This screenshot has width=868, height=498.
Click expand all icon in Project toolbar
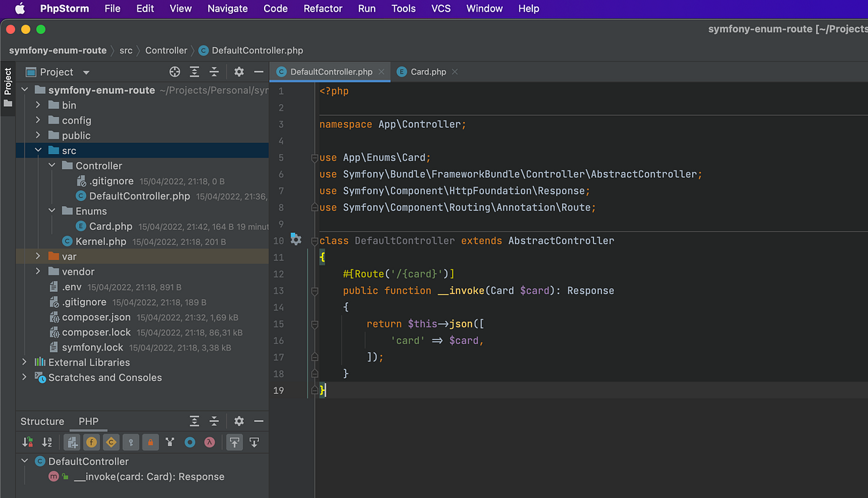(193, 72)
